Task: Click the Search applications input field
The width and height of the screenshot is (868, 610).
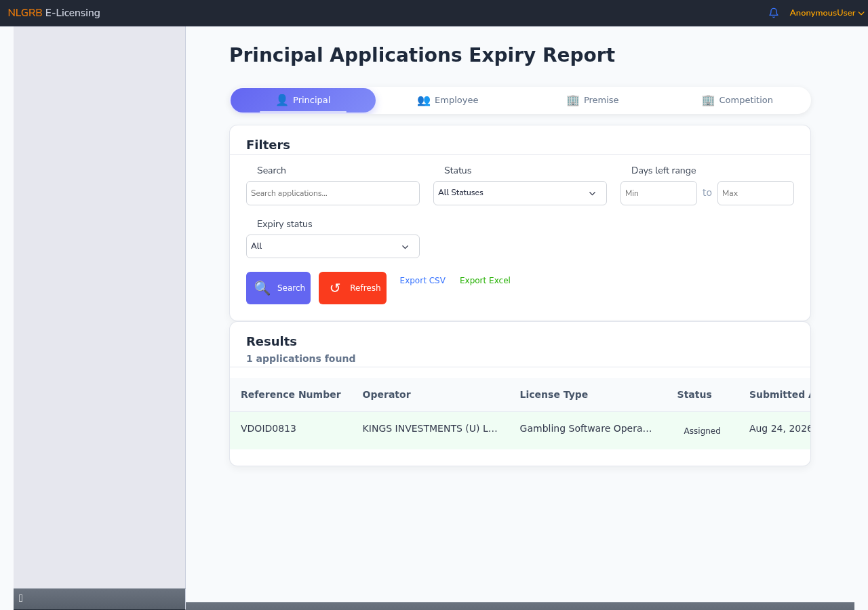Action: [x=333, y=193]
